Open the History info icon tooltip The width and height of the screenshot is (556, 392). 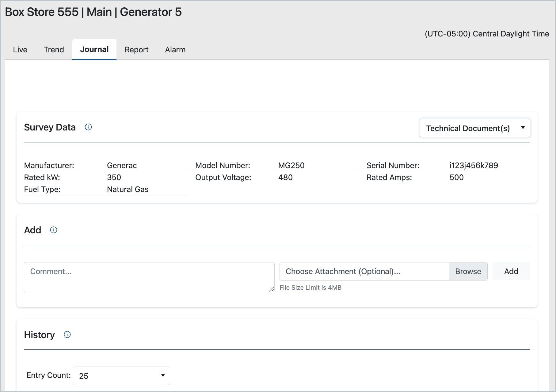tap(67, 334)
